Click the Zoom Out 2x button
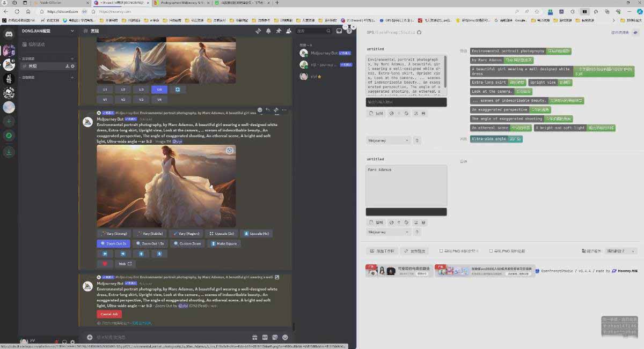This screenshot has height=349, width=644. pyautogui.click(x=113, y=243)
